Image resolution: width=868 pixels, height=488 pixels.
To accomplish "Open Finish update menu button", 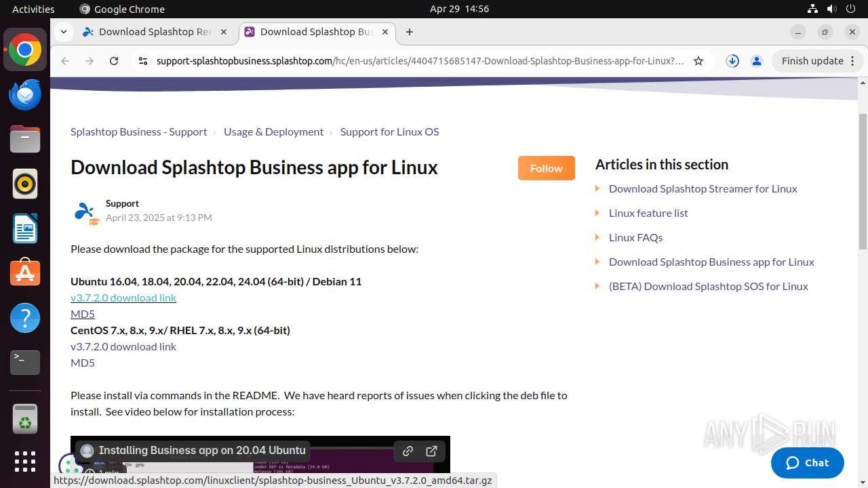I will [818, 61].
